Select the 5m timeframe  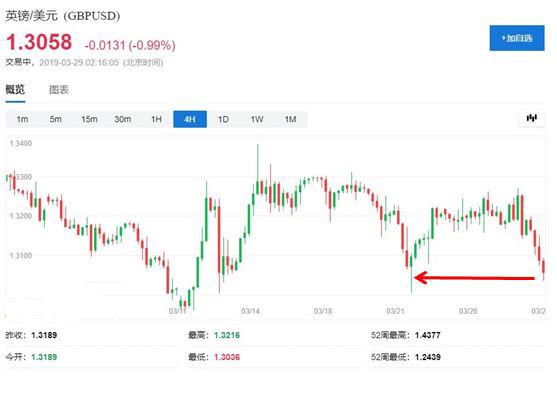[x=56, y=119]
